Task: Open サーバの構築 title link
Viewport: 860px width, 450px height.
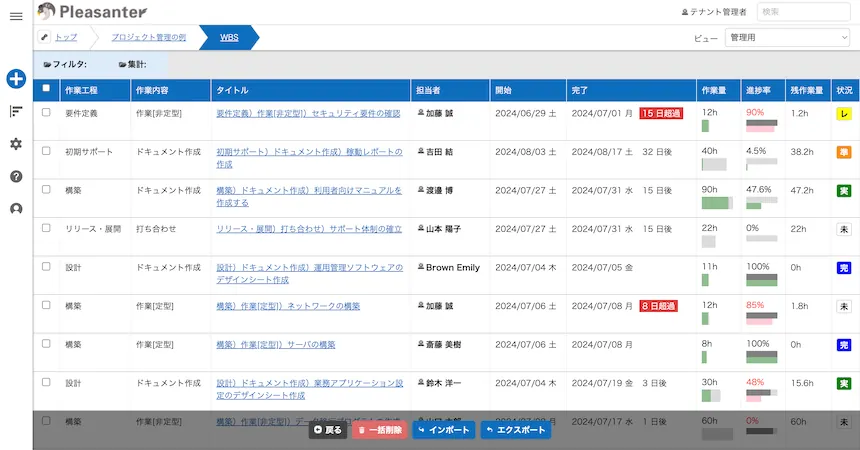Action: coord(276,345)
